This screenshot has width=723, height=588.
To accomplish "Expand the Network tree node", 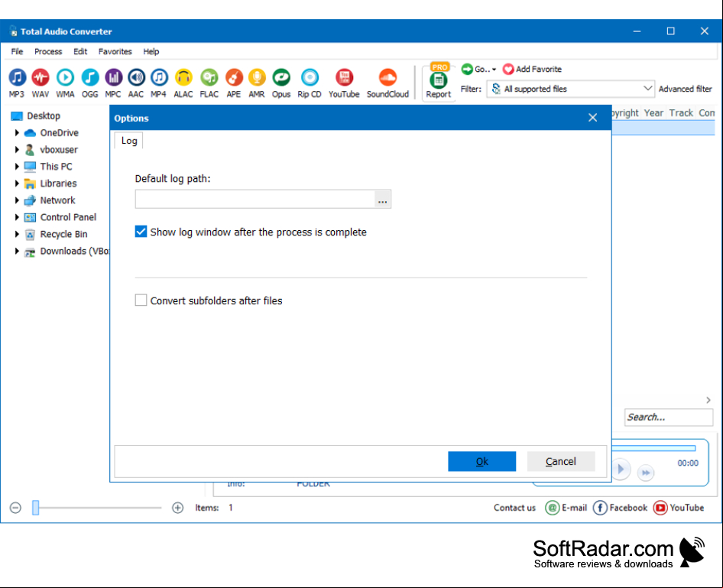I will point(17,200).
